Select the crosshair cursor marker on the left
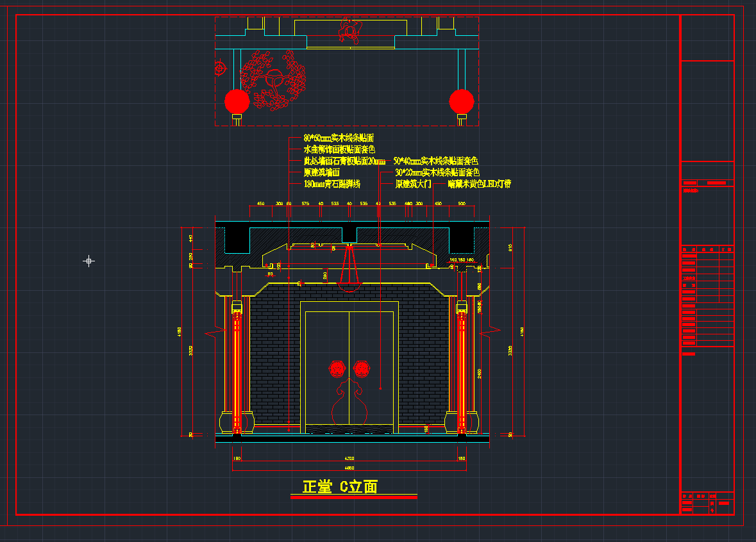This screenshot has height=542, width=756. pyautogui.click(x=89, y=261)
